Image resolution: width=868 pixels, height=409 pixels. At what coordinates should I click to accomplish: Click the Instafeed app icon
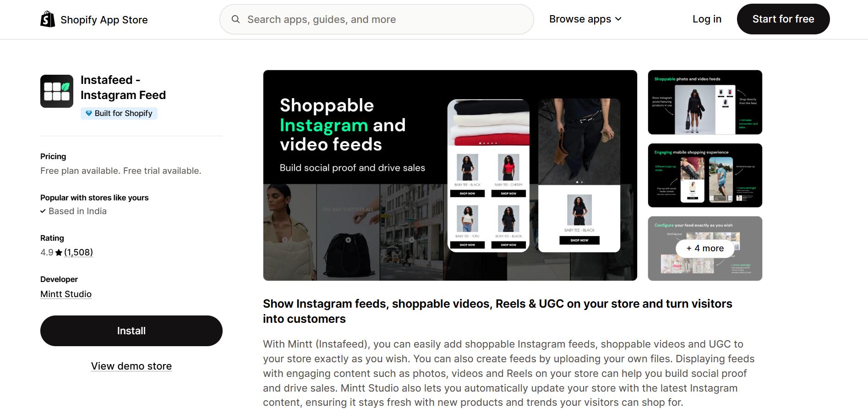tap(57, 91)
